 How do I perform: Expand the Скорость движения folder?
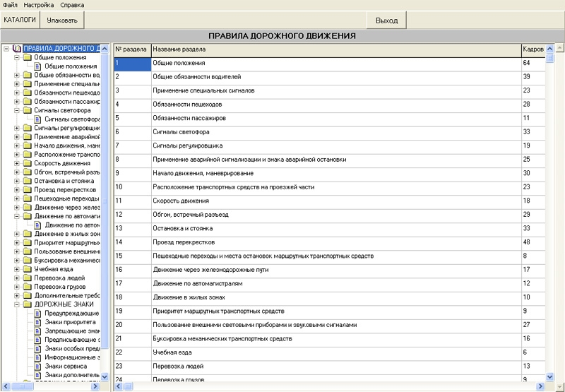(16, 163)
